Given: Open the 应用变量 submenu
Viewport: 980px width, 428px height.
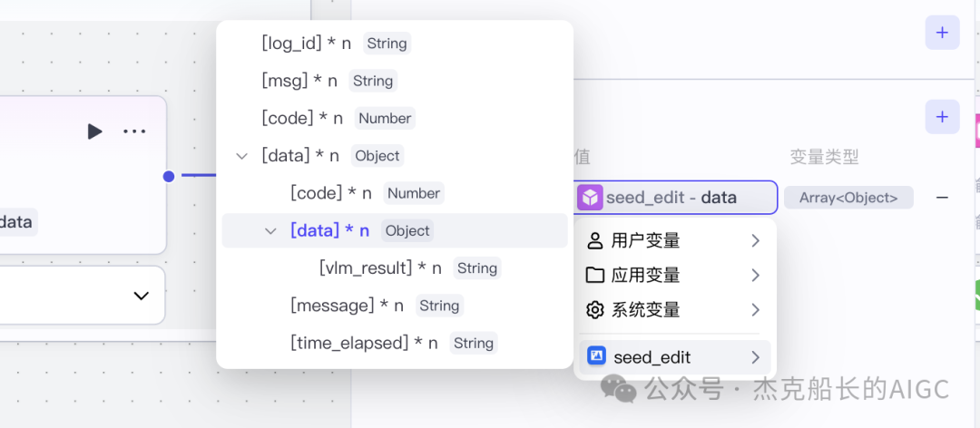Looking at the screenshot, I should 675,275.
